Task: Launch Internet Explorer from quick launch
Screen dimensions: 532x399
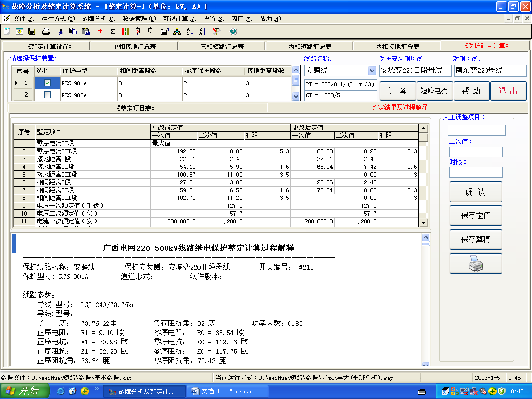Action: 60,391
